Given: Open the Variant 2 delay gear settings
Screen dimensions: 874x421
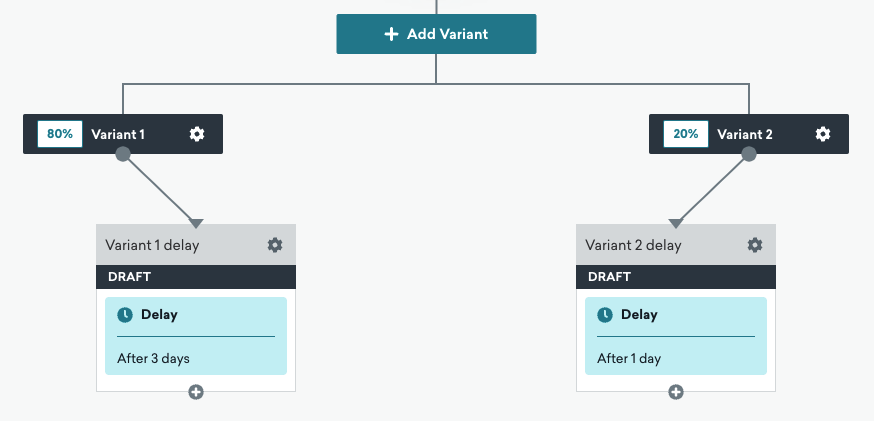Looking at the screenshot, I should (x=755, y=245).
